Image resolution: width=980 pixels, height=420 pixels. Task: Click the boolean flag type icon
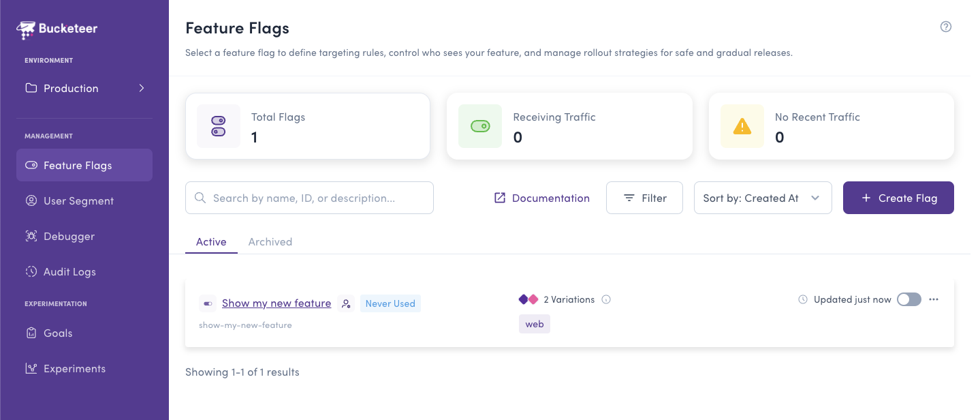pos(208,303)
